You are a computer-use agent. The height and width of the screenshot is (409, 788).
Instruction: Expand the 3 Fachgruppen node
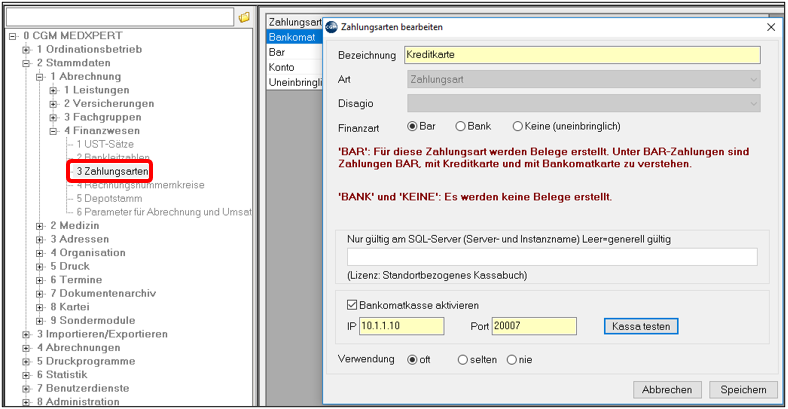click(53, 118)
